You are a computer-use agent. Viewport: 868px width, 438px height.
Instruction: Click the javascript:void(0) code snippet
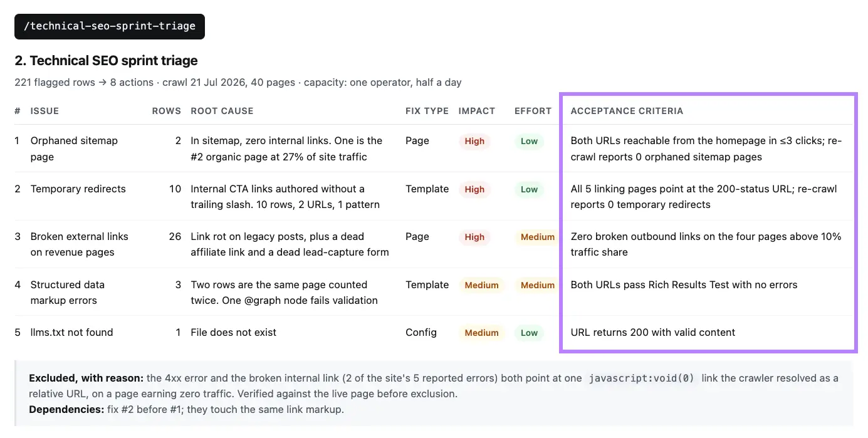tap(641, 378)
